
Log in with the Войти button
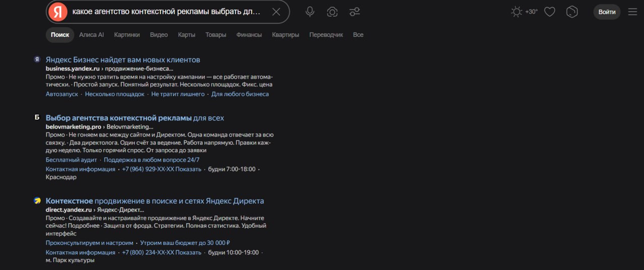pos(607,12)
